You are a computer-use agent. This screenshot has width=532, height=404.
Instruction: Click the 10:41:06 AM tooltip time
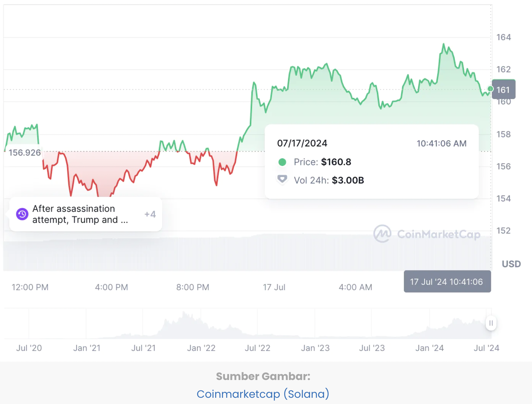click(442, 144)
